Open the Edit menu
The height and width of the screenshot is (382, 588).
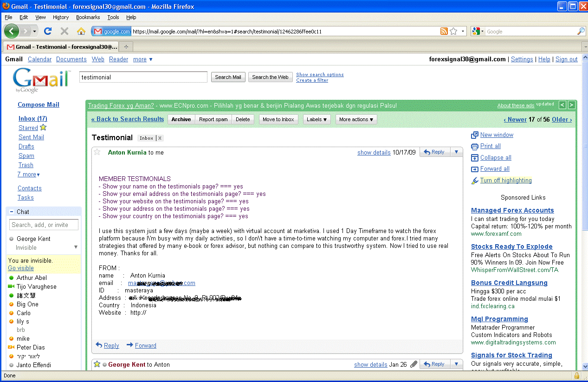click(x=24, y=17)
